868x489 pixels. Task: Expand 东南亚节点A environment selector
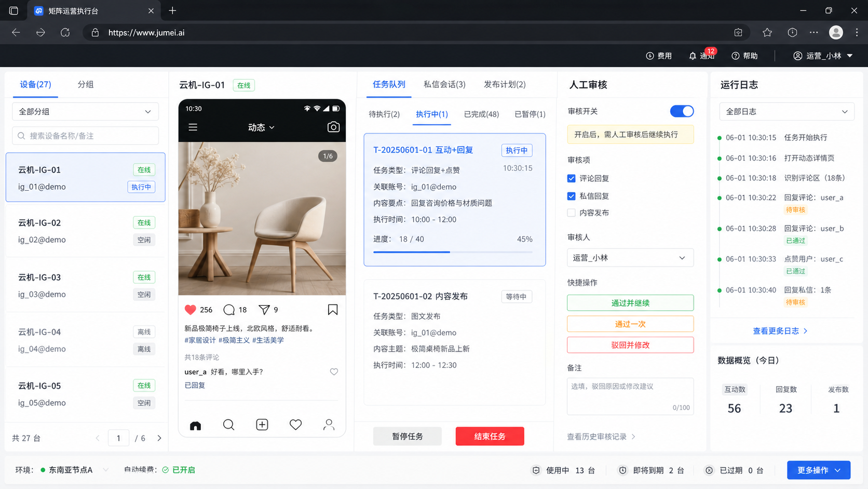pos(75,470)
